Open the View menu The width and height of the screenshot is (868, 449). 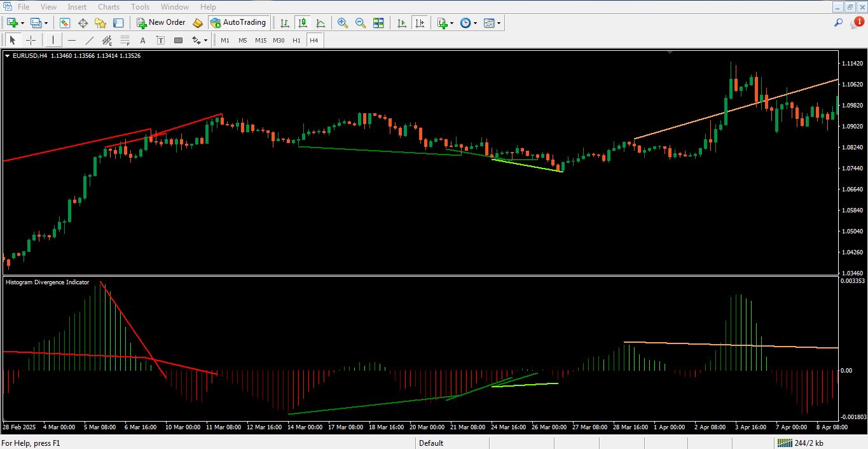48,7
